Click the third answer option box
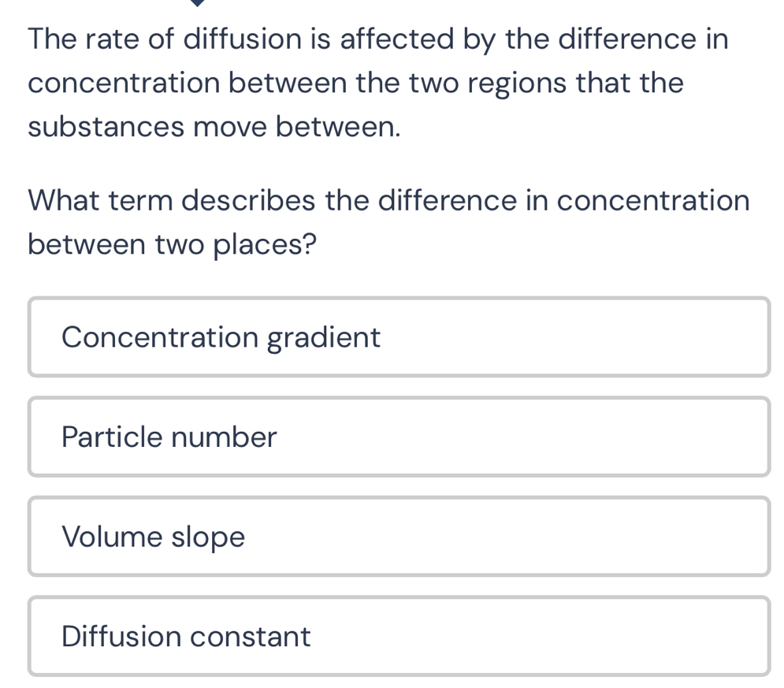This screenshot has height=688, width=784. (399, 537)
